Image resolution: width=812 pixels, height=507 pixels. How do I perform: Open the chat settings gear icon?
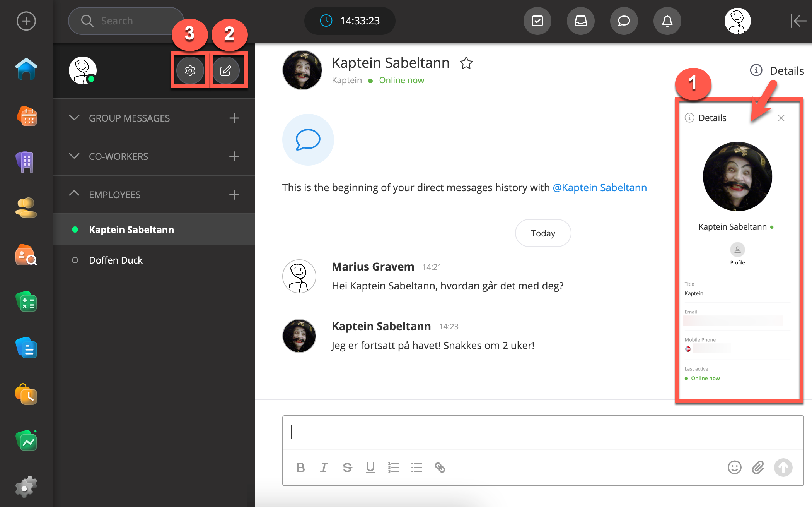tap(190, 70)
